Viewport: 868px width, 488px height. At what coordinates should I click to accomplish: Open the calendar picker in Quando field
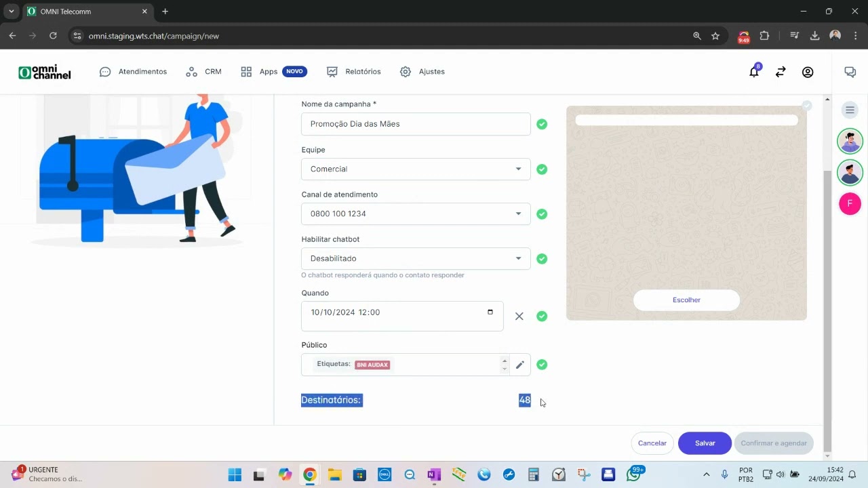pyautogui.click(x=490, y=312)
